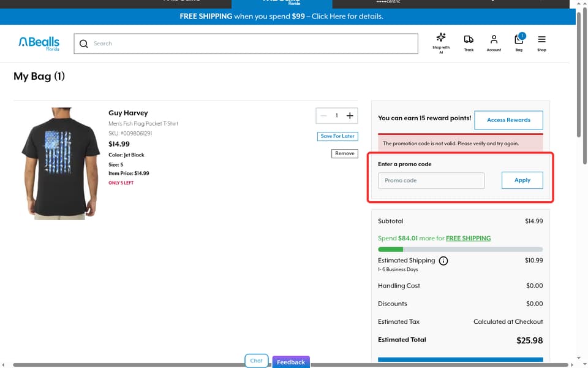This screenshot has height=368, width=588.
Task: Click the 1-6 Business Days text
Action: pos(398,269)
